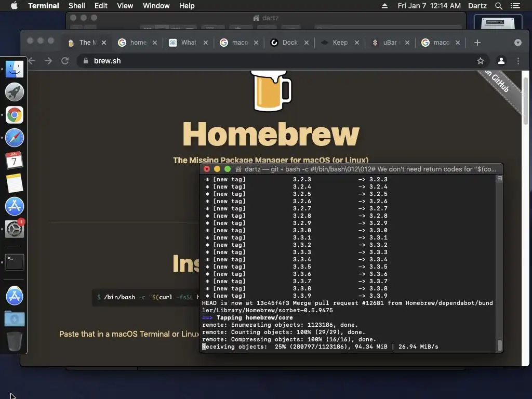The image size is (532, 399).
Task: Open the Shell menu
Action: 77,6
